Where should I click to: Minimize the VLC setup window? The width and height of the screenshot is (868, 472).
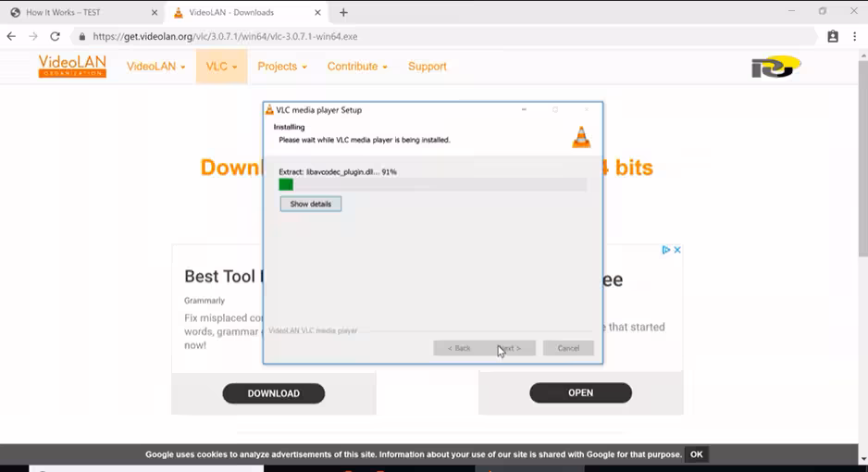(x=524, y=109)
